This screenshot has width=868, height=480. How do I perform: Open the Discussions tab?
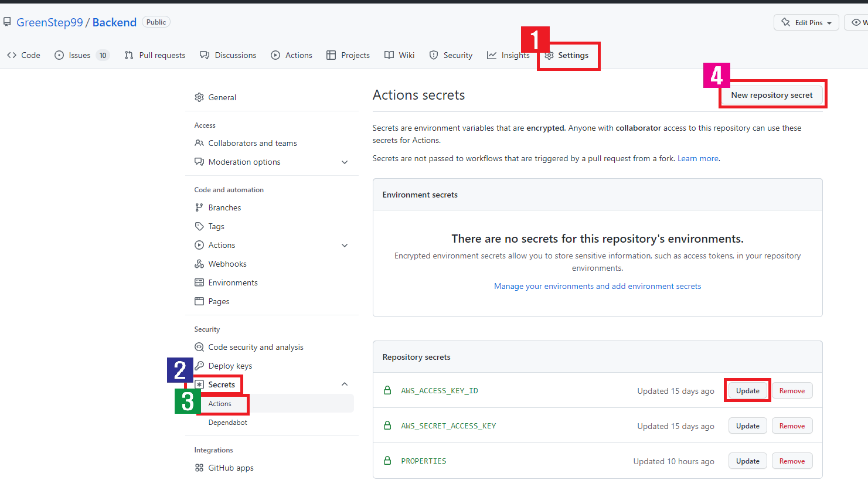(228, 55)
